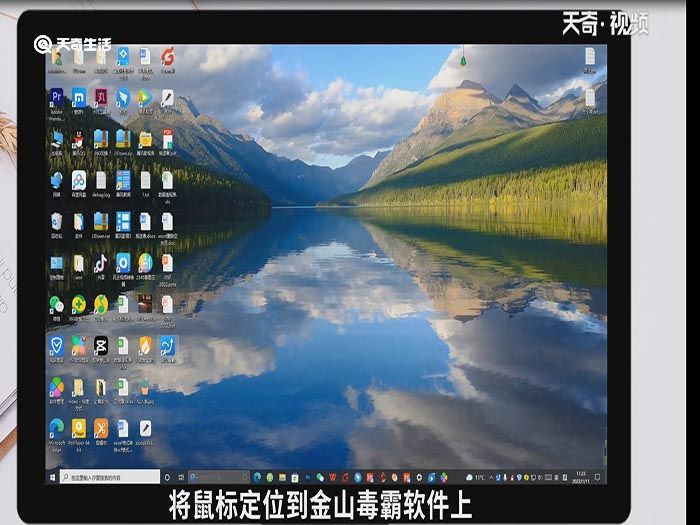
Task: Open the dark photo thumbnail file on the desktop
Action: tap(145, 304)
